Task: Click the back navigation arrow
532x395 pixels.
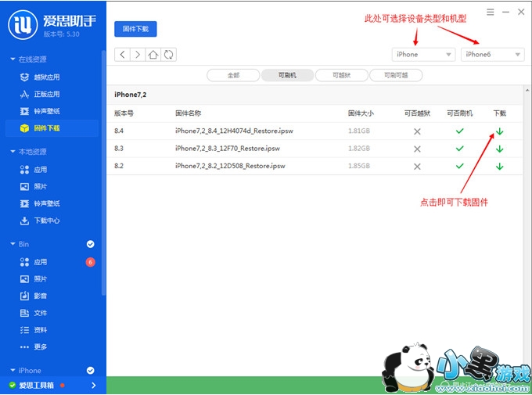Action: (122, 54)
